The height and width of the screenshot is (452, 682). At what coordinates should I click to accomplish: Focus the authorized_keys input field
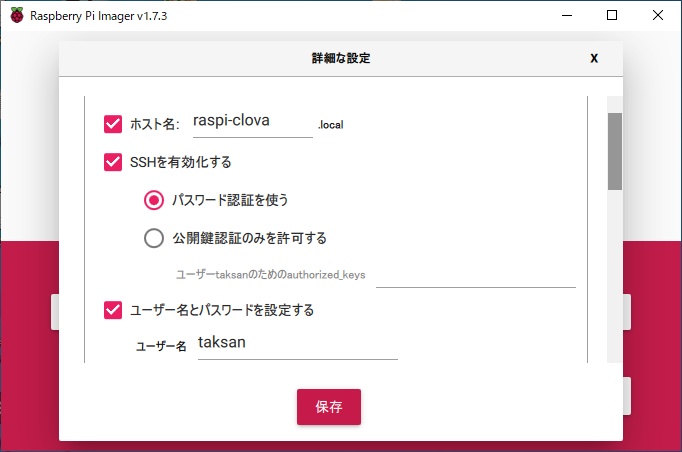tap(475, 274)
